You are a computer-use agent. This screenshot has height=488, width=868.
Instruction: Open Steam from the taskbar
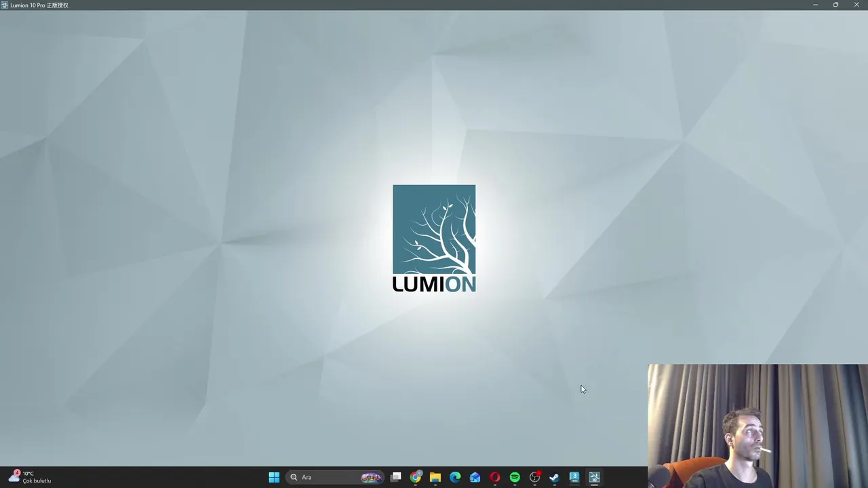pyautogui.click(x=554, y=477)
